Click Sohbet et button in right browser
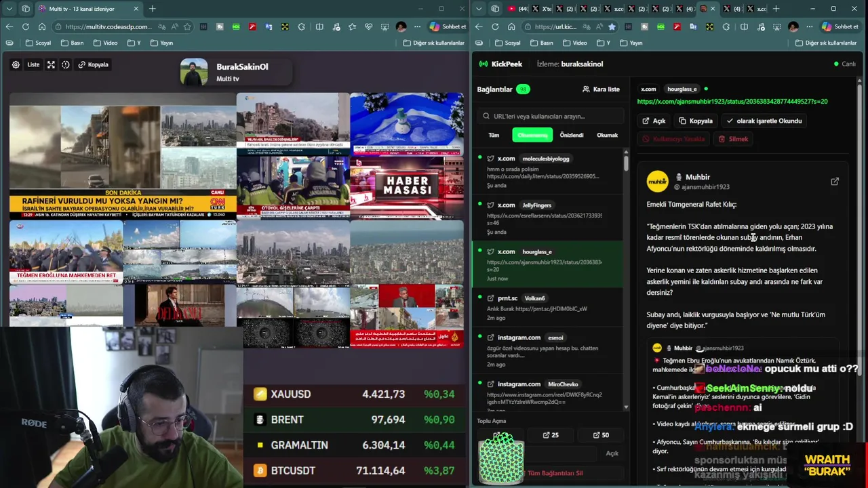This screenshot has width=868, height=488. coord(840,26)
